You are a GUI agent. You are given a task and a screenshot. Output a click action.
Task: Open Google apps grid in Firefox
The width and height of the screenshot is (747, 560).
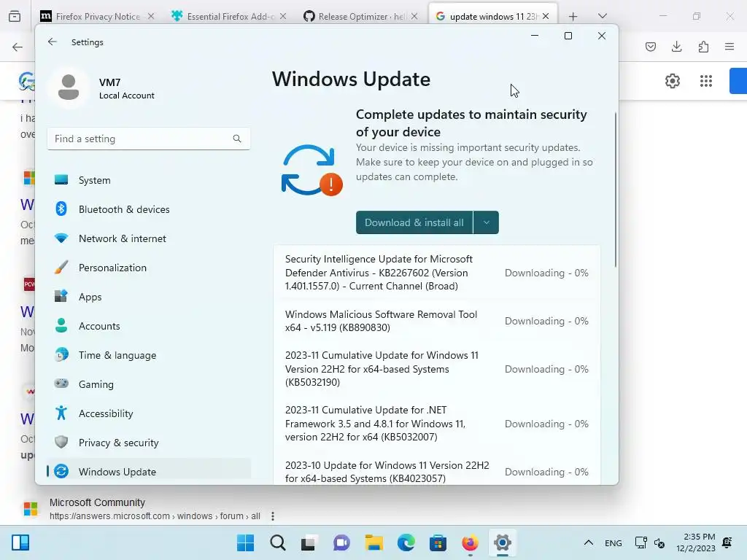(706, 81)
